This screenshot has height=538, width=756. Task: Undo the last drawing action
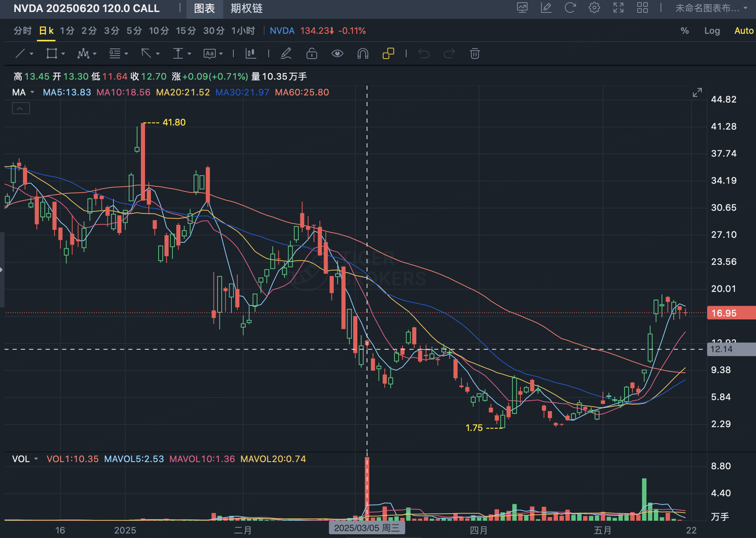[x=424, y=54]
